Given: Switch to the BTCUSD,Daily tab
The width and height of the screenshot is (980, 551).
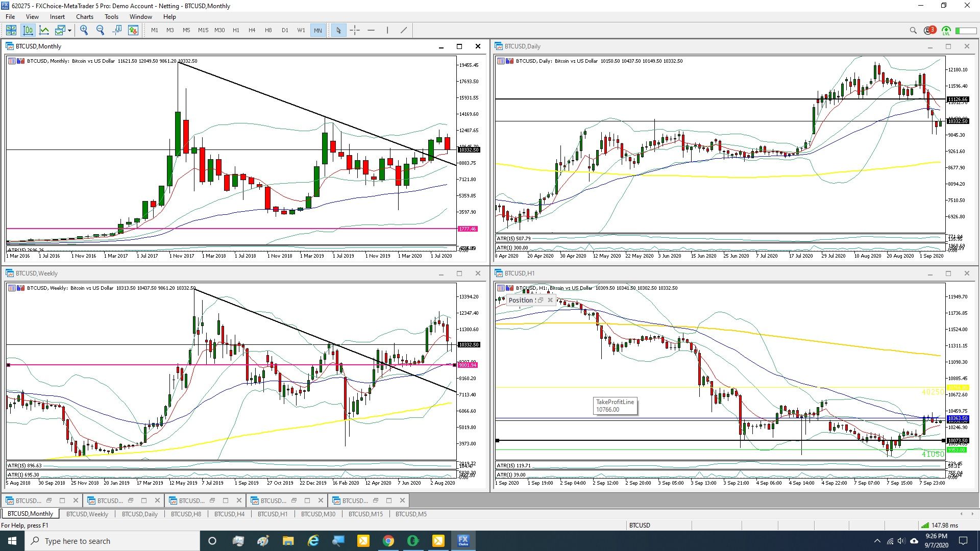Looking at the screenshot, I should pyautogui.click(x=140, y=514).
